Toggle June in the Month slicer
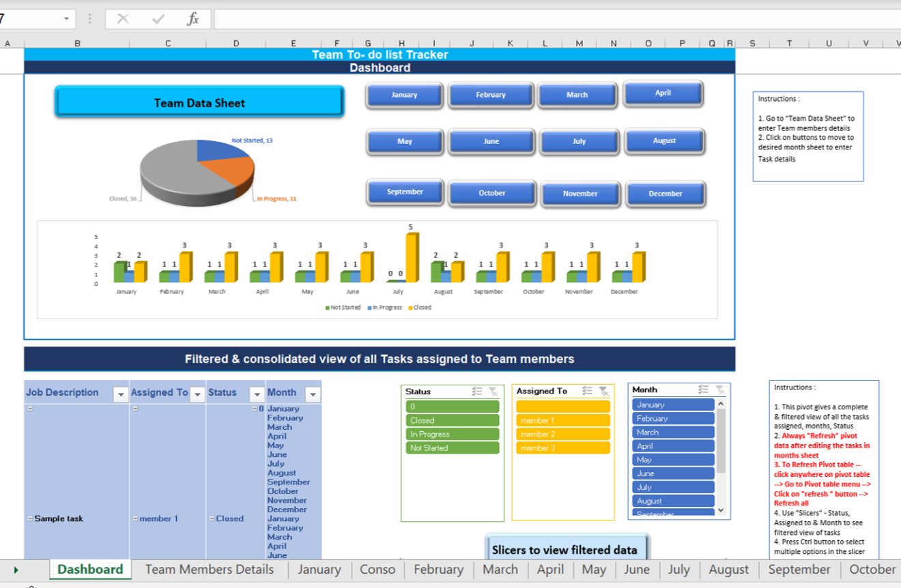This screenshot has width=901, height=588. (673, 473)
